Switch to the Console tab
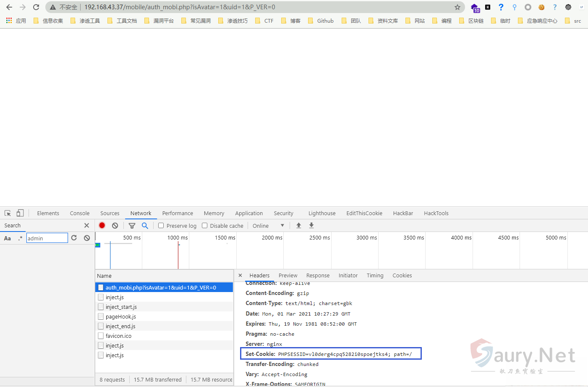 80,213
